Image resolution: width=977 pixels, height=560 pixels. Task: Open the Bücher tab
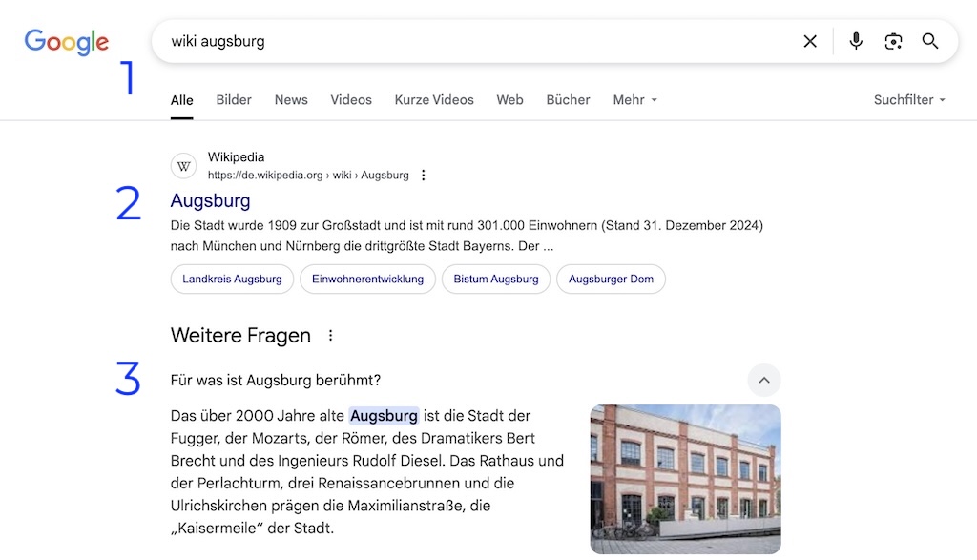click(x=568, y=100)
